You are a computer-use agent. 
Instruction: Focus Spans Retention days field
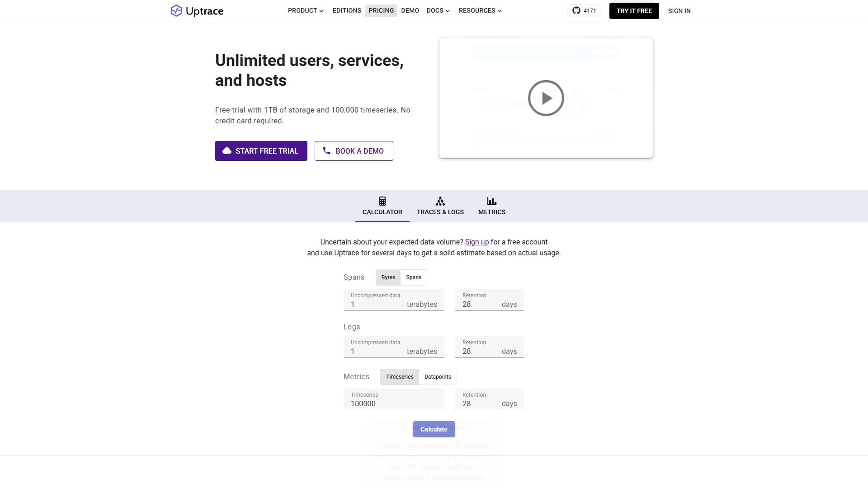[x=490, y=300]
